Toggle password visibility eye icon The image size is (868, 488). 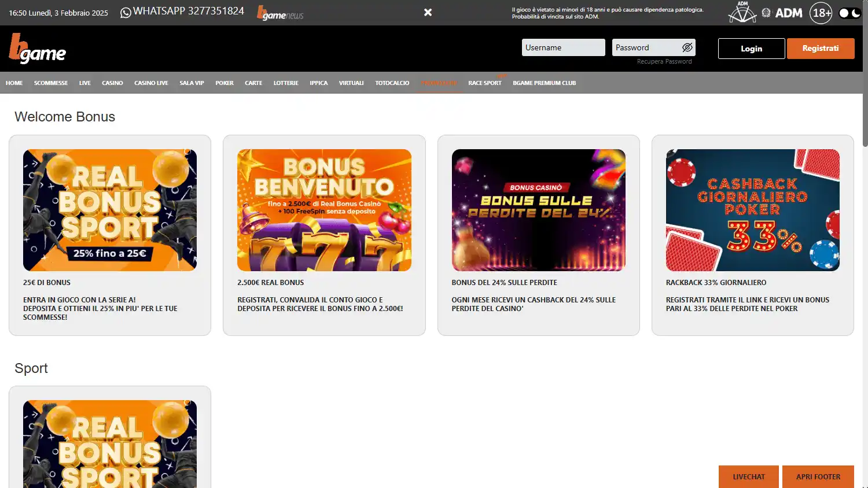click(x=687, y=47)
